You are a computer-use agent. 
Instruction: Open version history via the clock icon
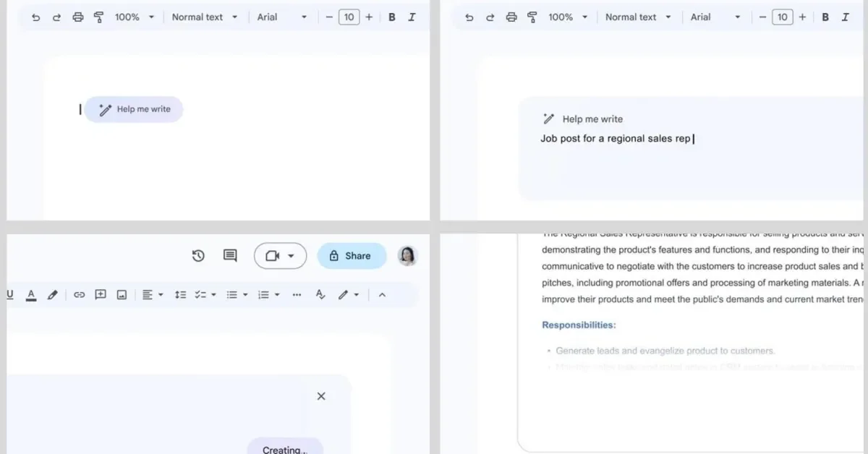tap(198, 255)
